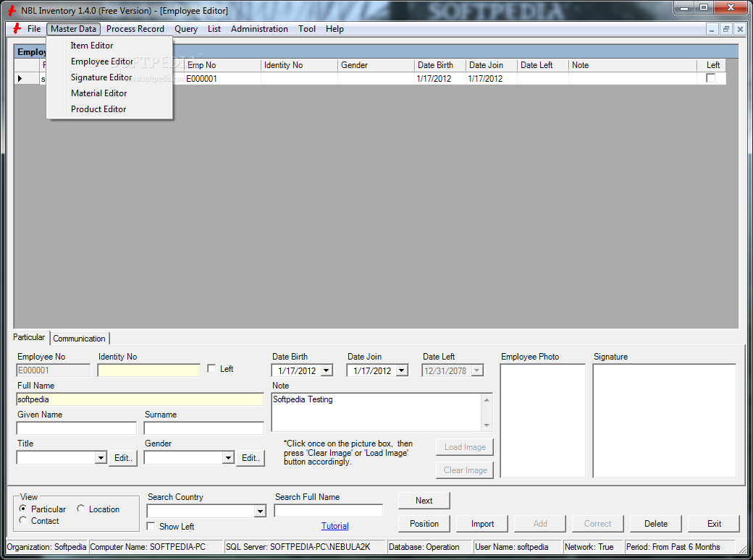Switch to the Particular tab
The image size is (753, 560).
(29, 337)
